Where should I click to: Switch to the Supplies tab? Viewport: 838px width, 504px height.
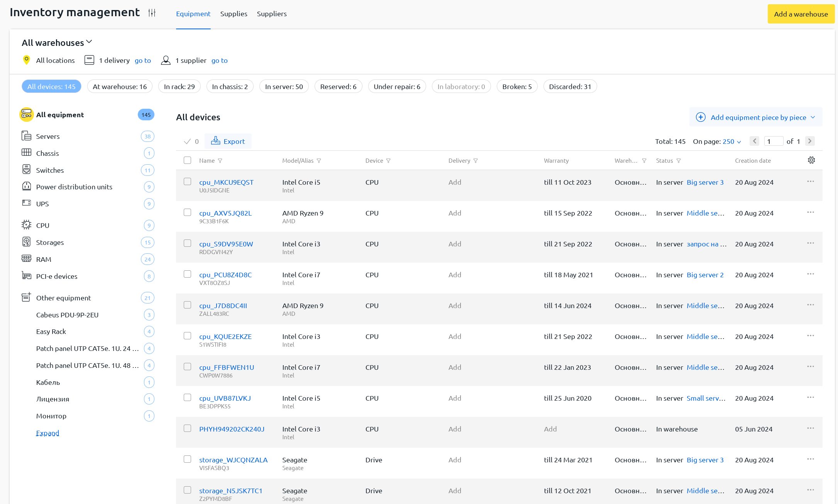tap(234, 14)
